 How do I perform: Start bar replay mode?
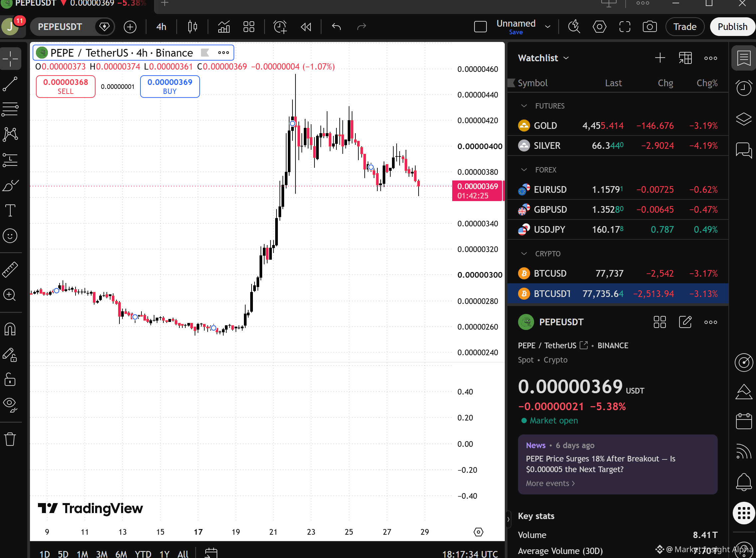point(306,27)
